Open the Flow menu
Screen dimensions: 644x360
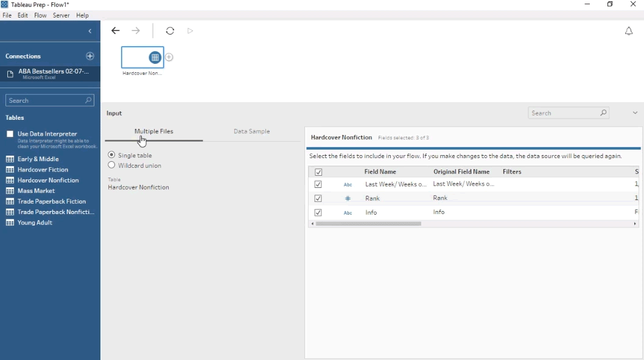pyautogui.click(x=40, y=15)
